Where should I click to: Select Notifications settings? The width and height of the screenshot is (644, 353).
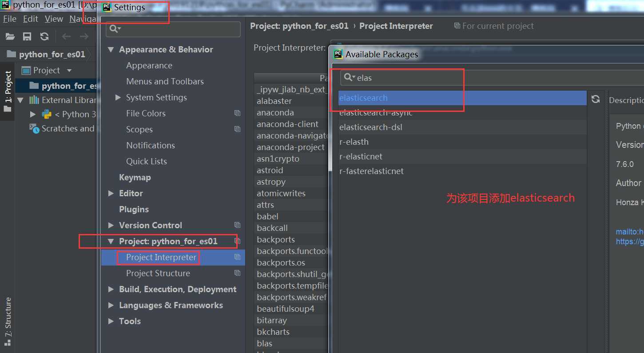click(151, 145)
